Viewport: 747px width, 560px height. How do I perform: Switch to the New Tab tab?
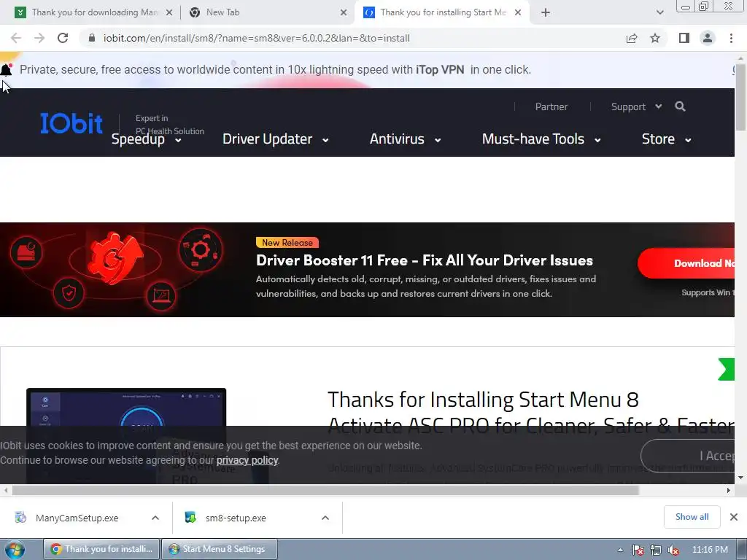pyautogui.click(x=267, y=12)
